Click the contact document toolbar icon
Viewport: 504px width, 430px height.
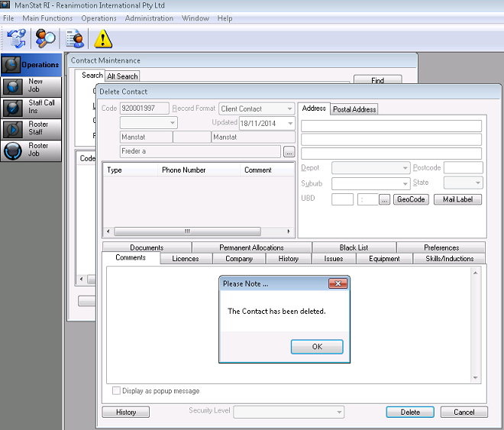75,38
